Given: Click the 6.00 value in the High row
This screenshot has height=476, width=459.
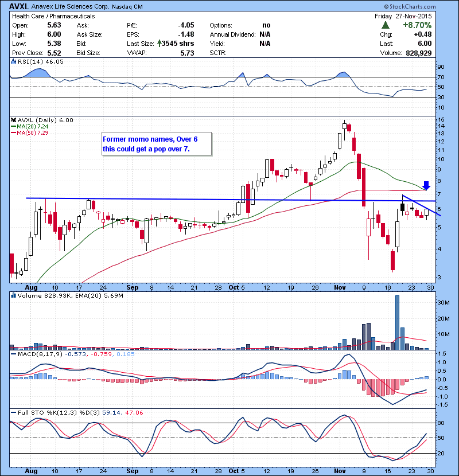Looking at the screenshot, I should pos(54,34).
